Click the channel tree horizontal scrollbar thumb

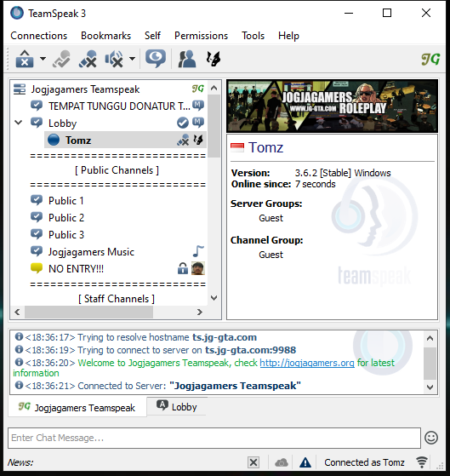tap(88, 312)
